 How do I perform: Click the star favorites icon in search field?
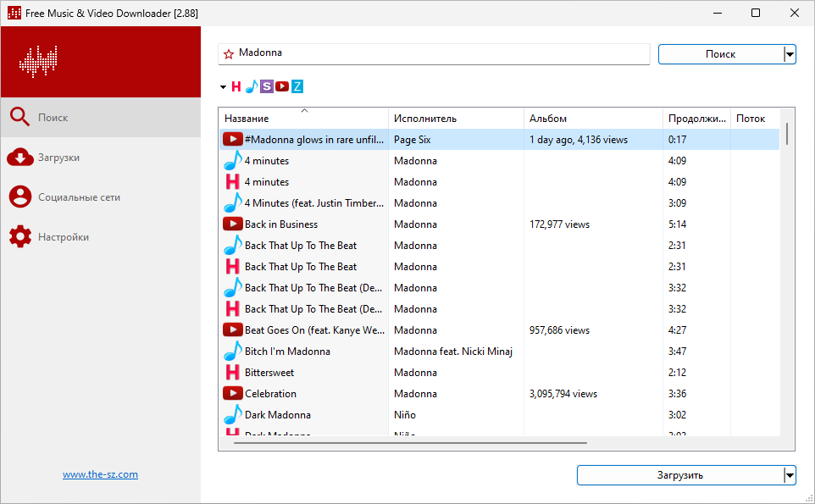coord(228,54)
